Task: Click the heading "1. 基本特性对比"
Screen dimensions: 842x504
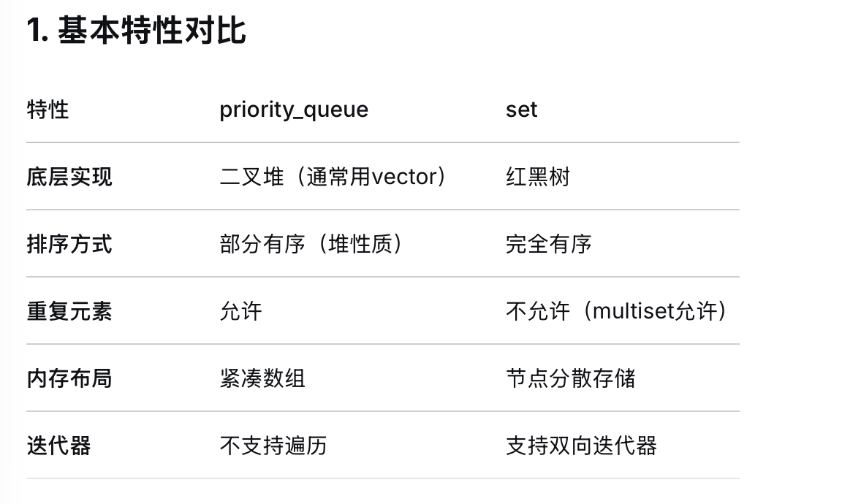Action: pyautogui.click(x=136, y=31)
